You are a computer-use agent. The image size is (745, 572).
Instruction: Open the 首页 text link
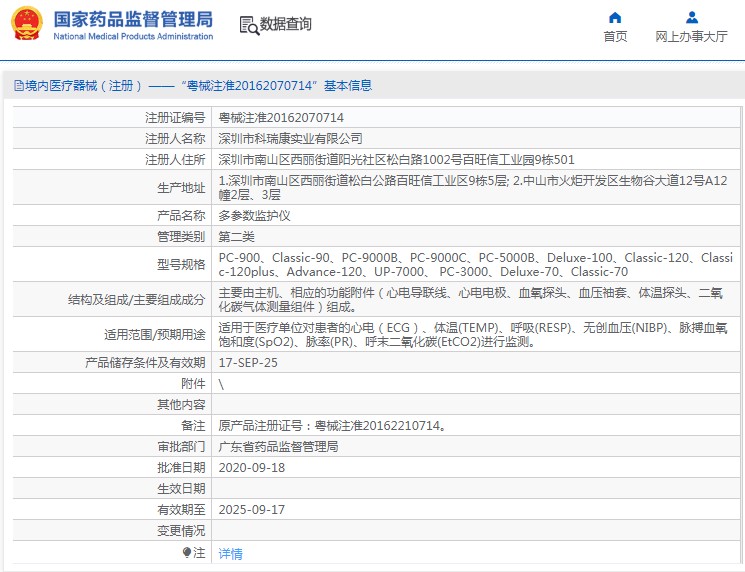pos(615,37)
